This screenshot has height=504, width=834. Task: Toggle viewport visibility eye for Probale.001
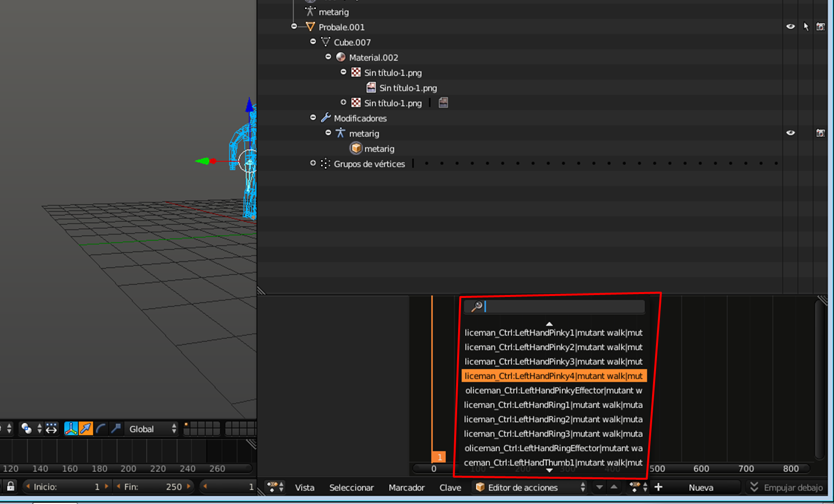coord(791,27)
